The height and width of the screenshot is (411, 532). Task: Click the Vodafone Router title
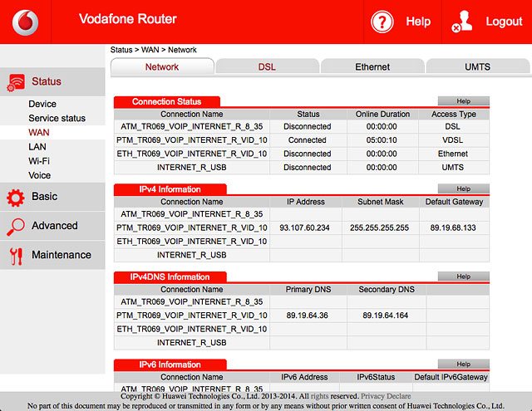tap(128, 19)
